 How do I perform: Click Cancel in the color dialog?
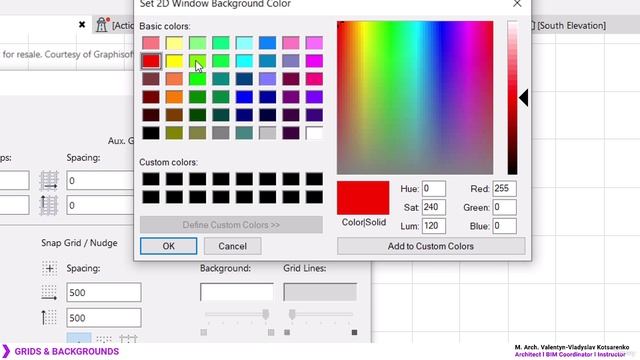pos(232,246)
